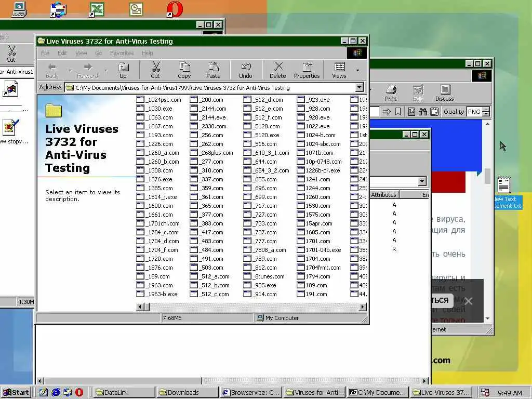Select file _268plus.com

[212, 153]
